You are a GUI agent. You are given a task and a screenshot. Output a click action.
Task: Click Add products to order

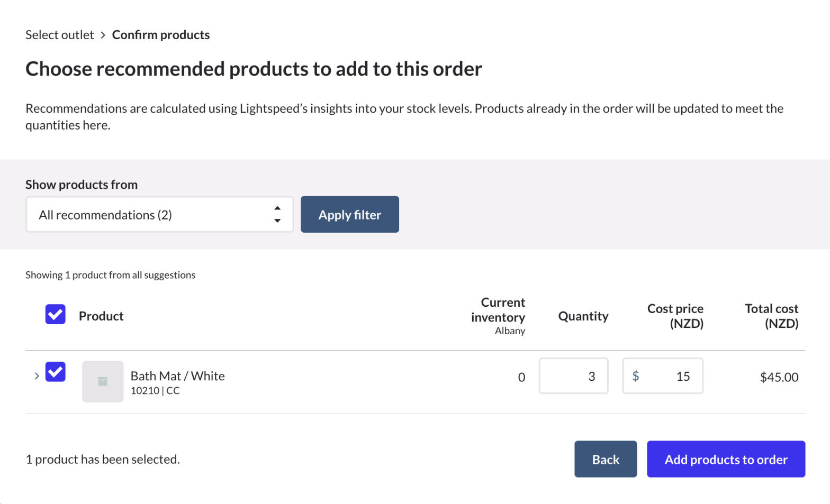726,459
